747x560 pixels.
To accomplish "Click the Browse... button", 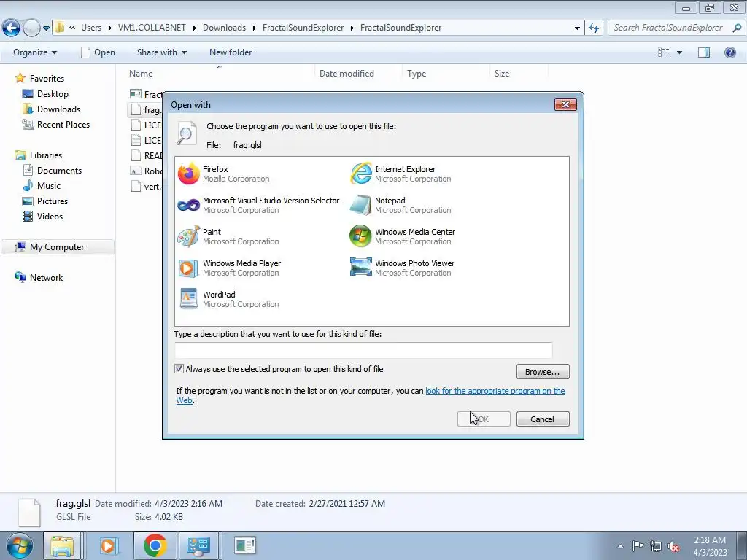I will tap(543, 372).
